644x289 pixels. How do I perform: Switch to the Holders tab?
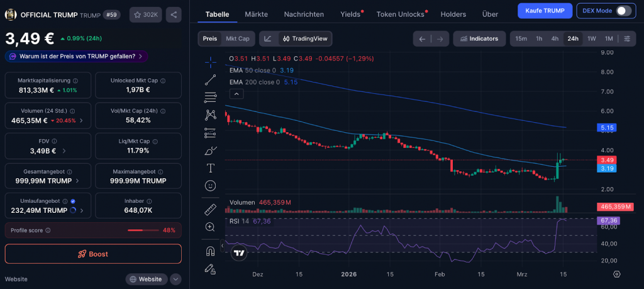pos(453,14)
